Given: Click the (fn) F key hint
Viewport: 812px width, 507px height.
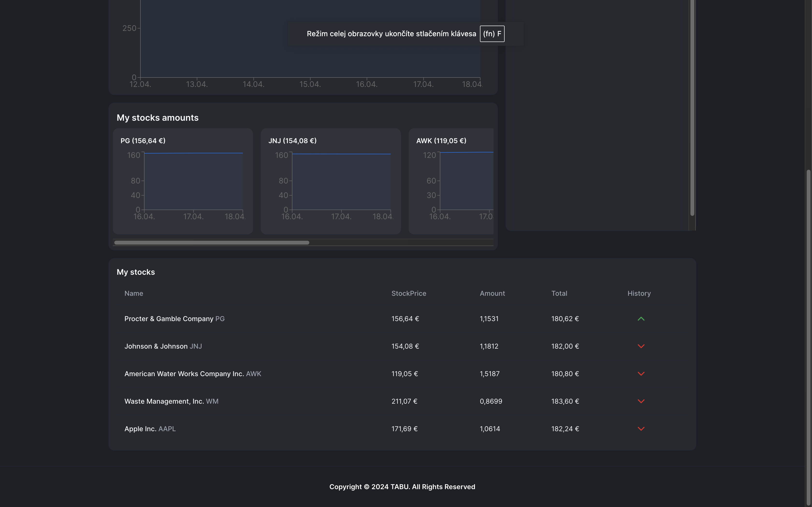Looking at the screenshot, I should 492,34.
